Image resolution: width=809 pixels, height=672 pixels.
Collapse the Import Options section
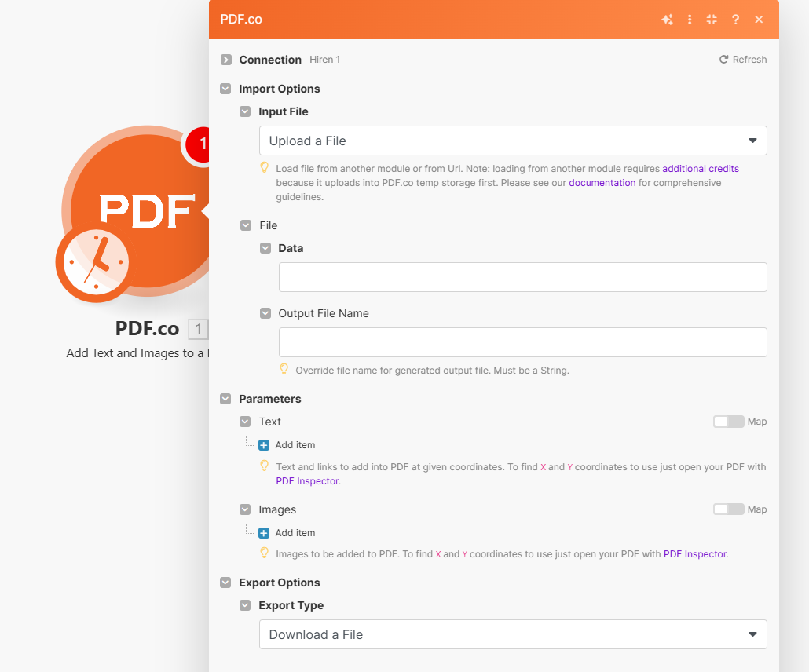coord(225,89)
